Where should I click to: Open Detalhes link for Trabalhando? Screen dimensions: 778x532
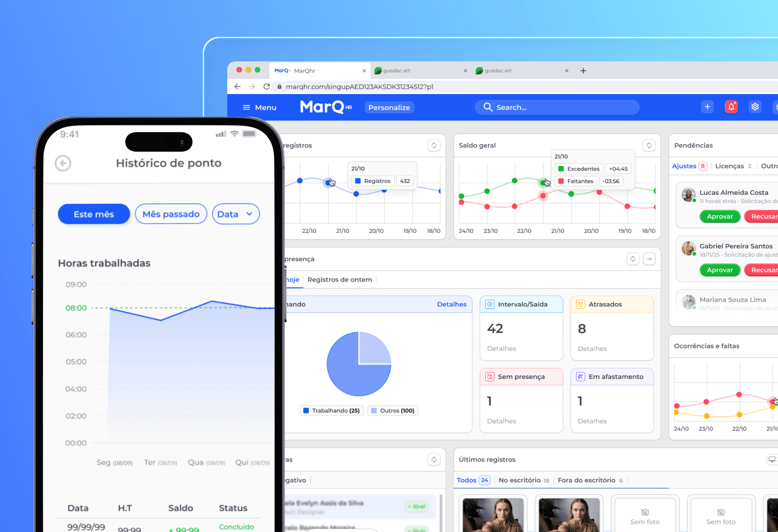451,304
